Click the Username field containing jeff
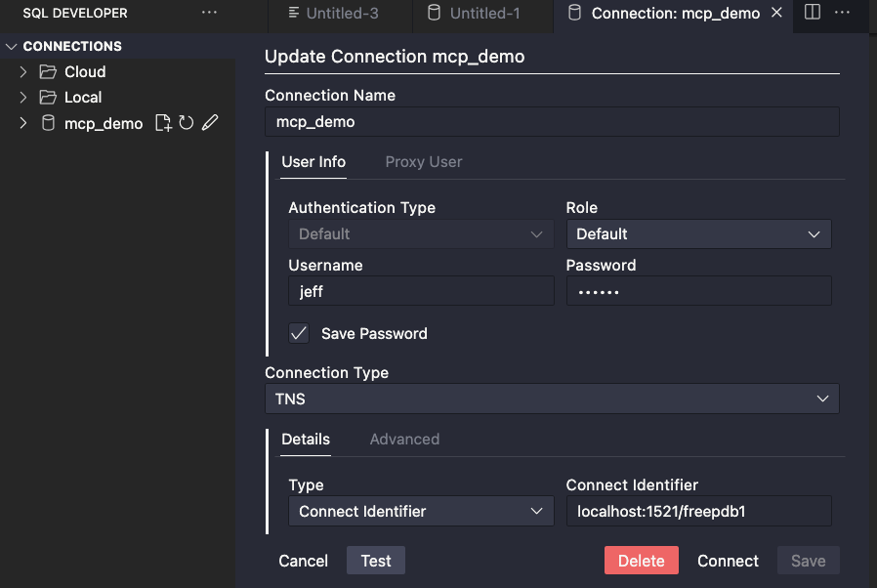This screenshot has width=877, height=588. click(421, 291)
